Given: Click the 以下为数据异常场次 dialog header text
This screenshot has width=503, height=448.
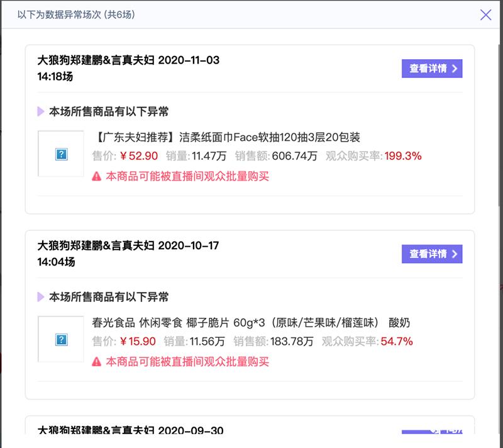Looking at the screenshot, I should 76,14.
